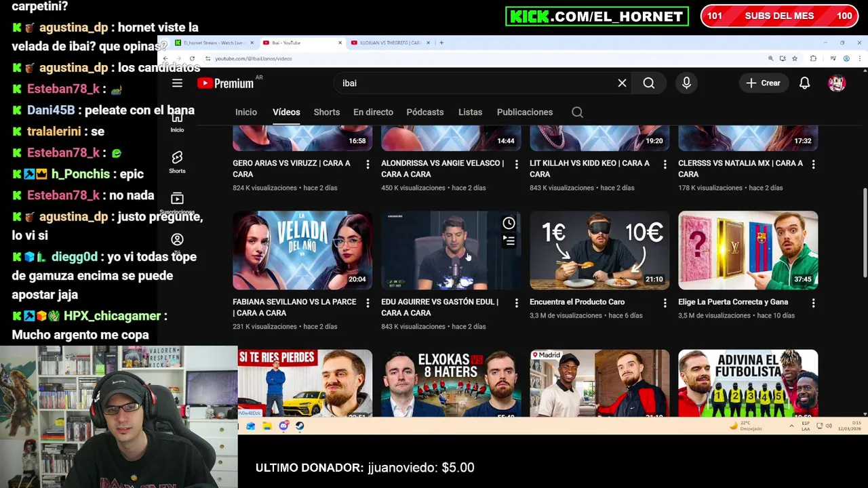Image resolution: width=868 pixels, height=488 pixels.
Task: Bookmark this page with star icon
Action: [x=795, y=58]
